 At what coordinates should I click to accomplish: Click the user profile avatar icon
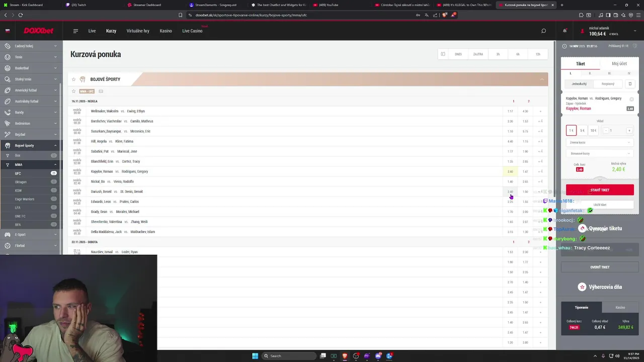(583, 31)
